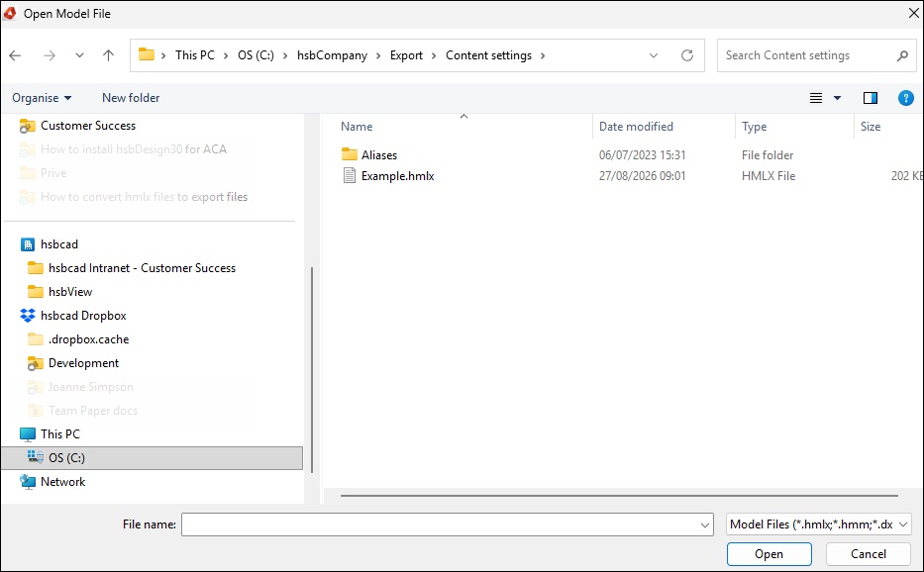
Task: Expand the File name dropdown arrow
Action: coord(705,524)
